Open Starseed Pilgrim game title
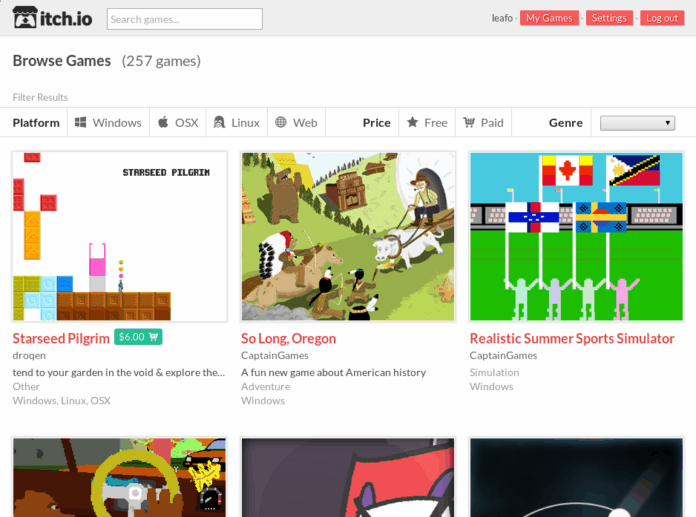 click(61, 339)
